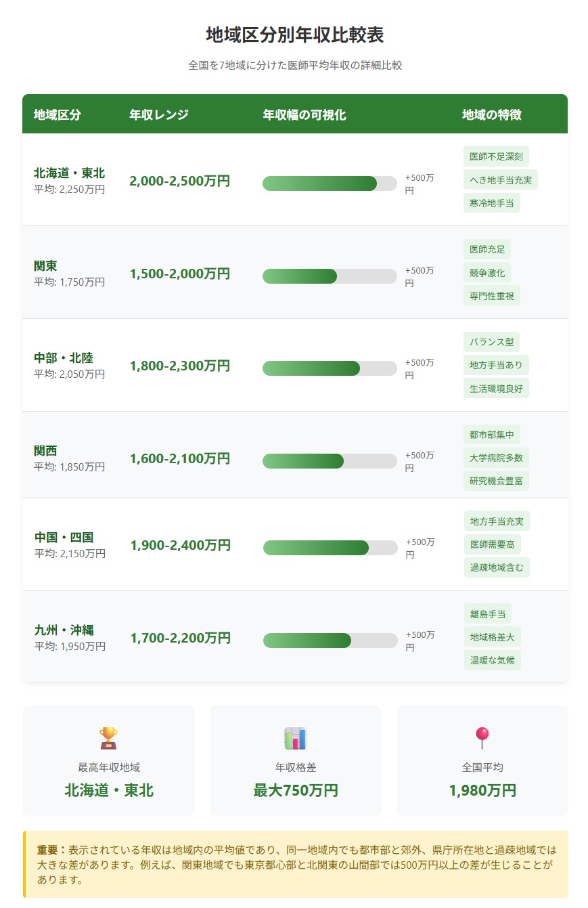This screenshot has width=588, height=908.
Task: Click the 離島手当 tag
Action: tap(487, 614)
